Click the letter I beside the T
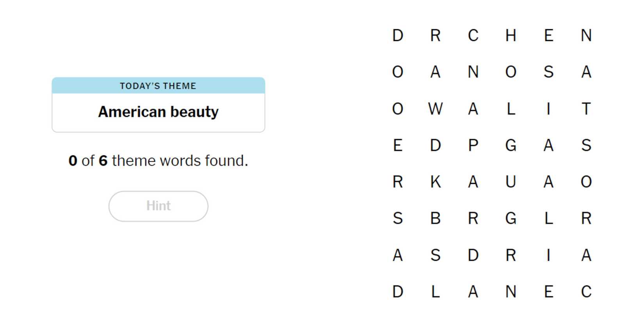The image size is (644, 322). pyautogui.click(x=548, y=109)
